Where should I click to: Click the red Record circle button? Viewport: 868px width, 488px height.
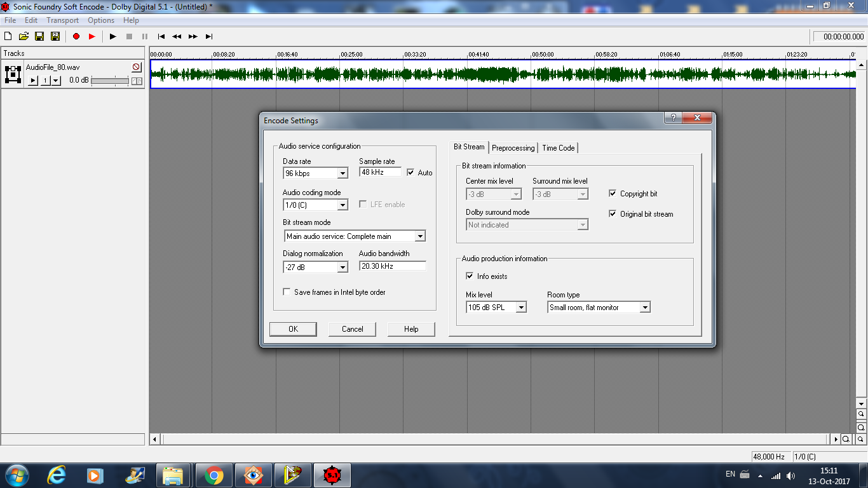(76, 36)
